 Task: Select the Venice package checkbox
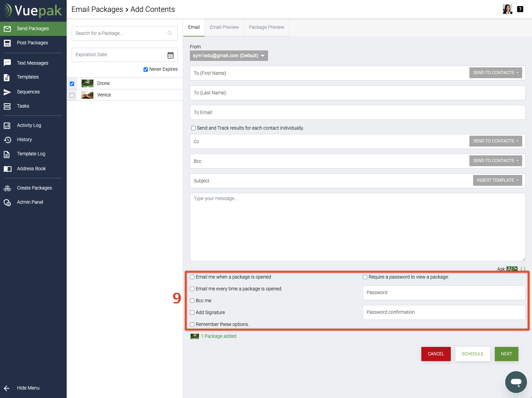coord(72,95)
